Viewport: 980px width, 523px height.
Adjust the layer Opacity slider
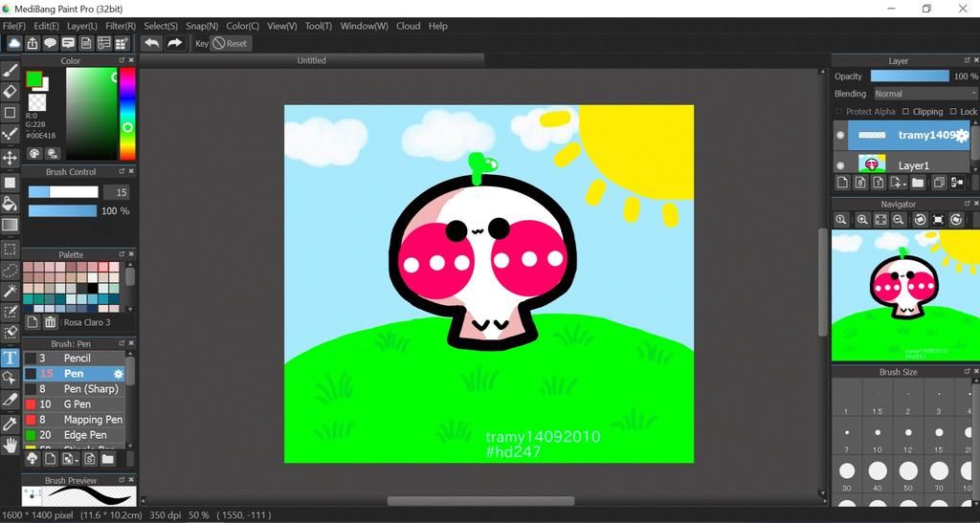coord(909,76)
